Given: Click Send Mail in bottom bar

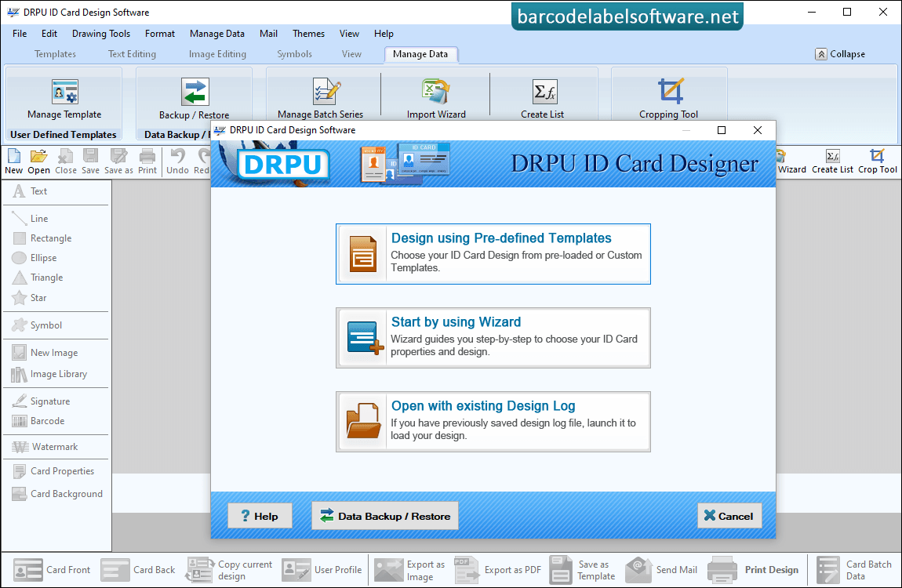Looking at the screenshot, I should tap(661, 570).
